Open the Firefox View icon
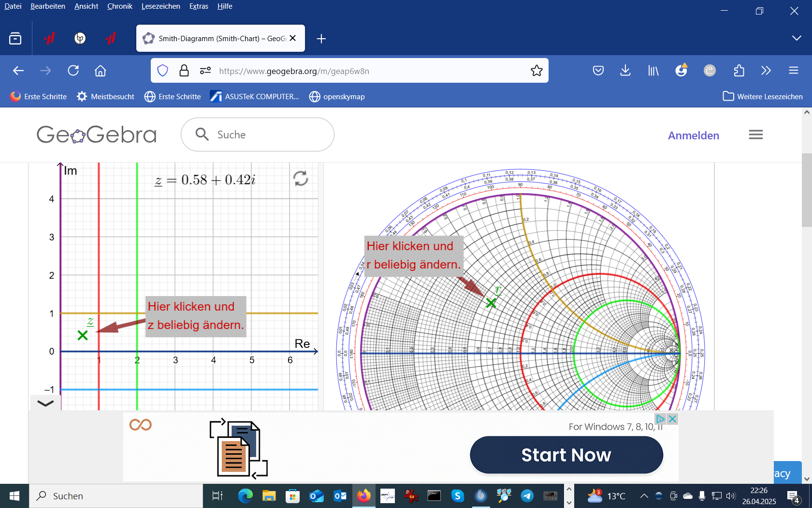 coord(15,38)
